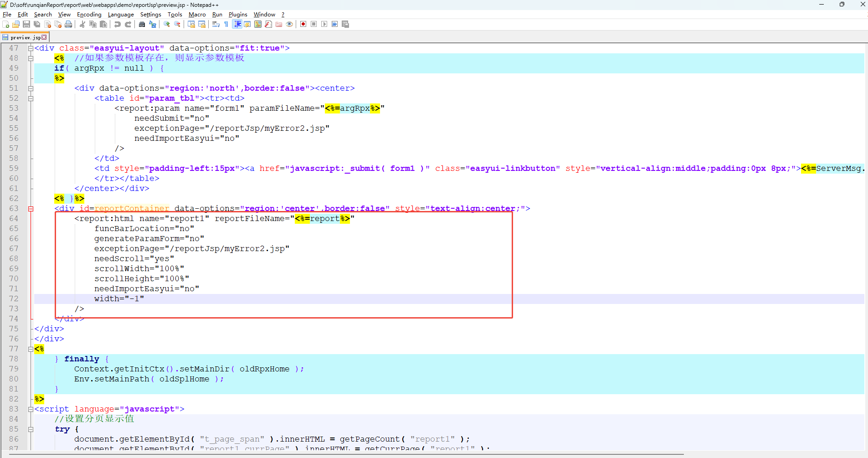Image resolution: width=868 pixels, height=458 pixels.
Task: Click the Save file toolbar icon
Action: (x=26, y=24)
